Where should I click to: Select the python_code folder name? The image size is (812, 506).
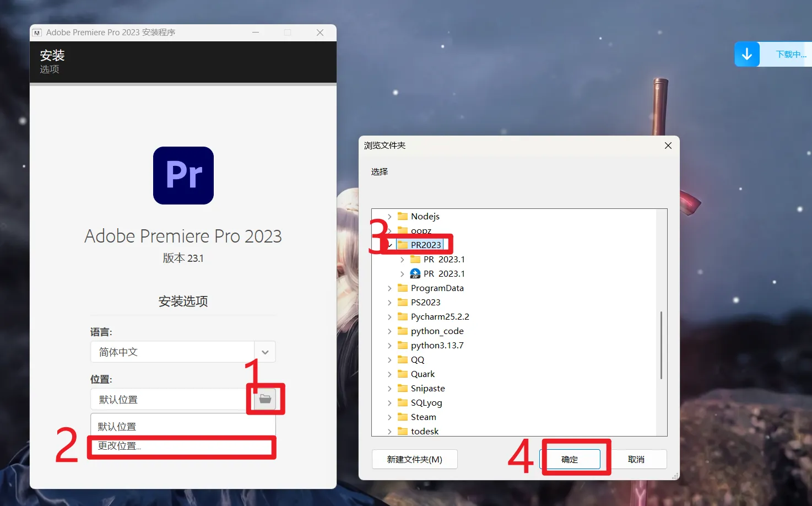437,331
